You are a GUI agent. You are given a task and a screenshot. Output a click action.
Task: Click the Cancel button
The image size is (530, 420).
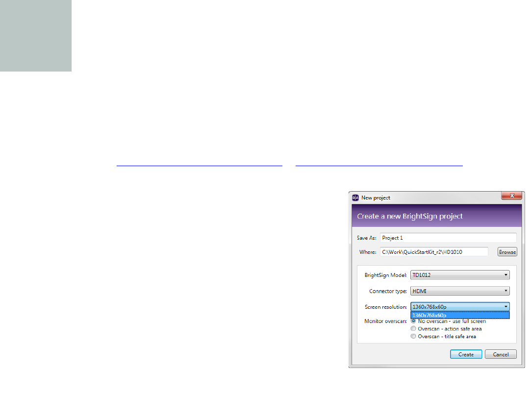tap(501, 354)
